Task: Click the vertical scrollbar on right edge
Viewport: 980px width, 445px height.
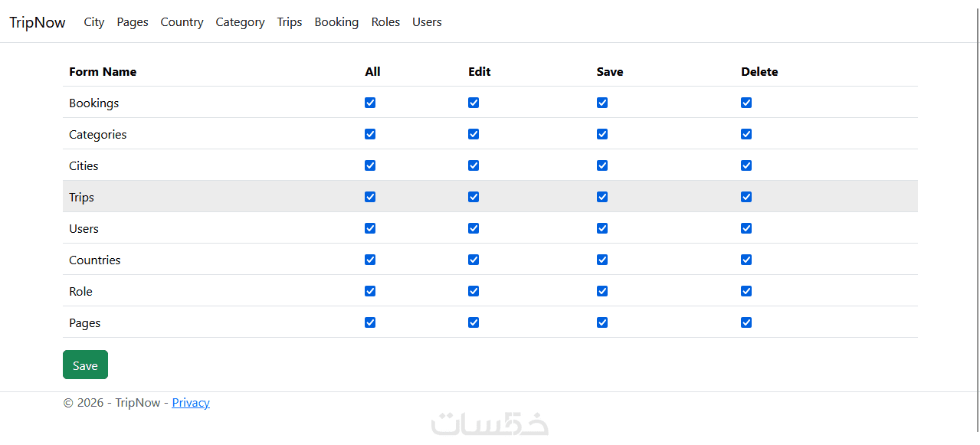Action: tap(978, 222)
